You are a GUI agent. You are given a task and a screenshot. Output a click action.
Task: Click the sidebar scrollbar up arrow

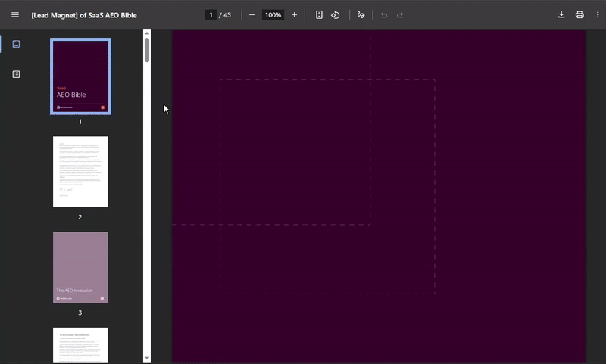point(147,33)
